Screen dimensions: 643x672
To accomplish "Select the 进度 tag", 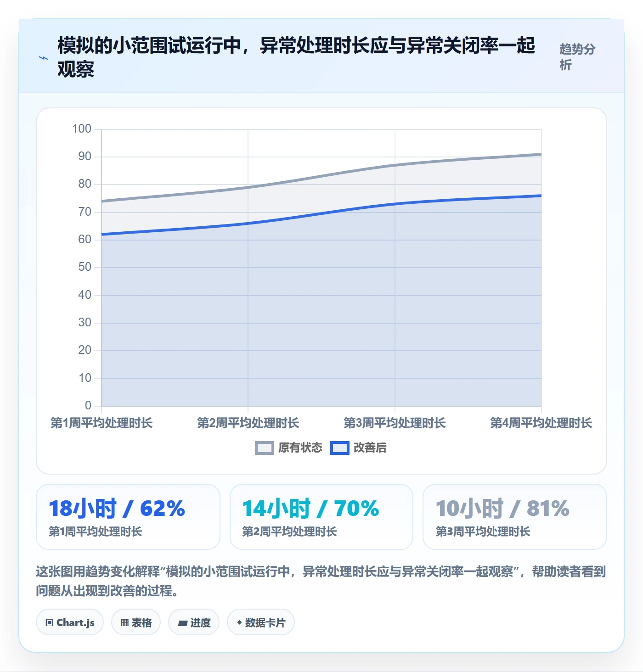I will [194, 622].
